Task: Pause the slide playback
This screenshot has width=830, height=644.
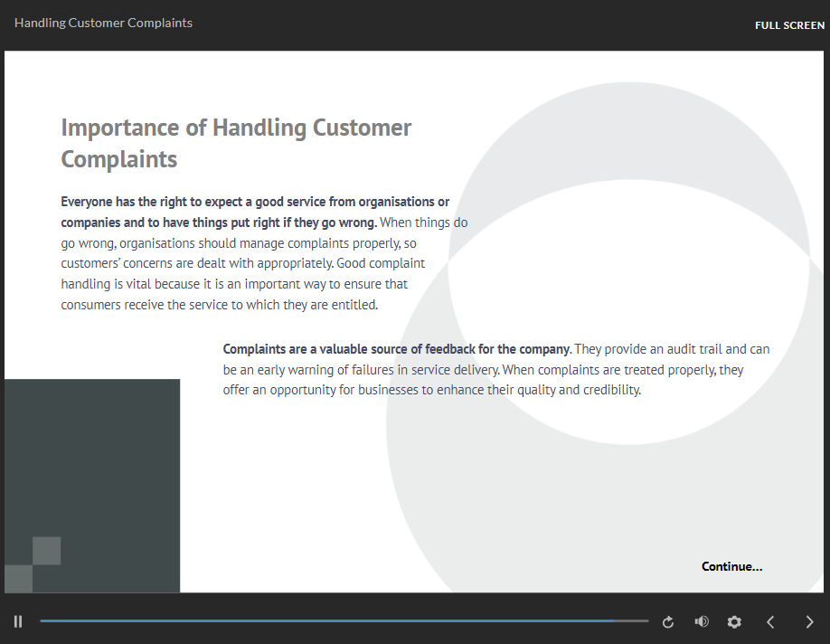Action: tap(18, 621)
